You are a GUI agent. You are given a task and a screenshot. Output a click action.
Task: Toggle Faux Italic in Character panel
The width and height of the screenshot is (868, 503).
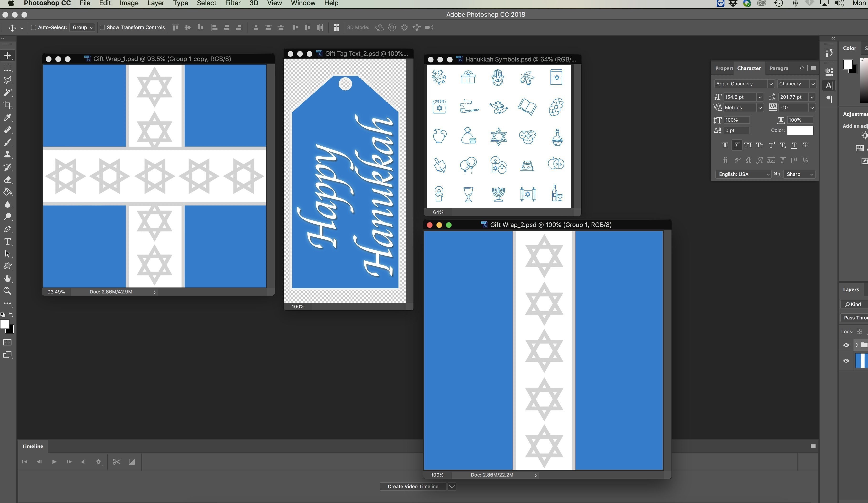tap(736, 145)
